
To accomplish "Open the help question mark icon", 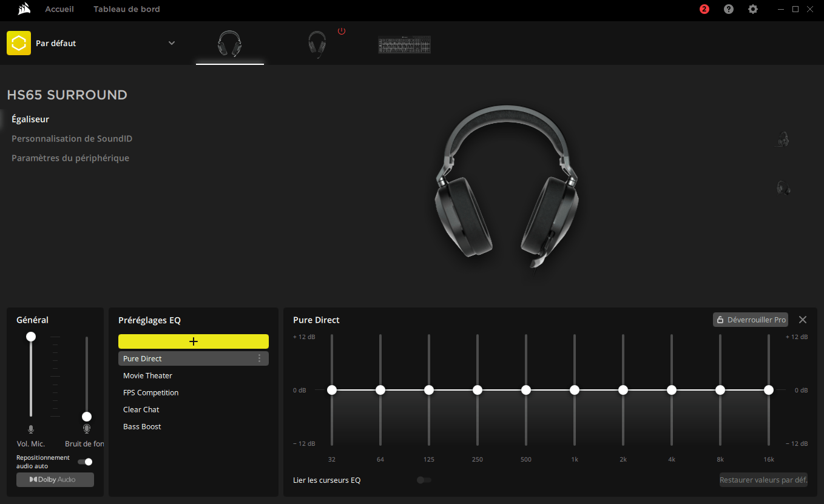I will click(729, 9).
